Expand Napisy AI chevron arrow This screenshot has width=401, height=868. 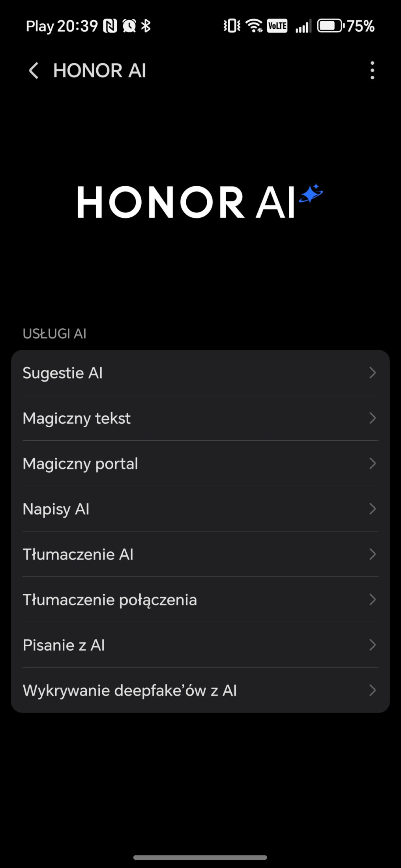pos(372,509)
